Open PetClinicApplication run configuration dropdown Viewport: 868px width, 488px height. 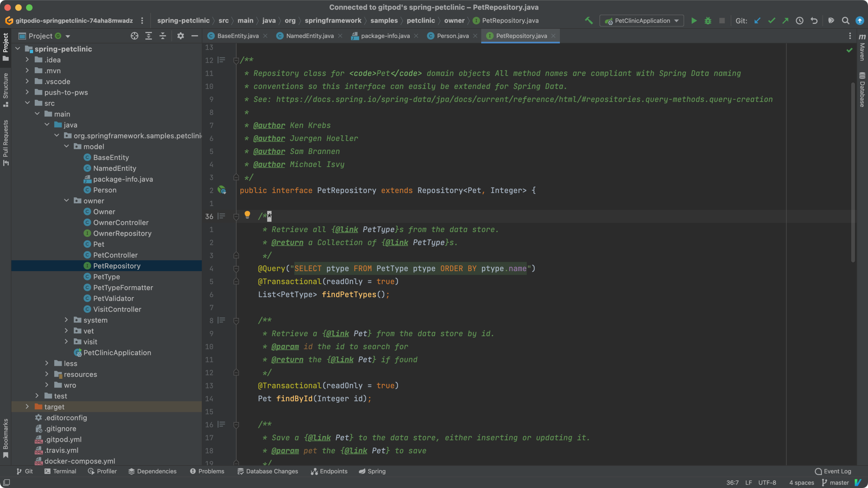[642, 20]
